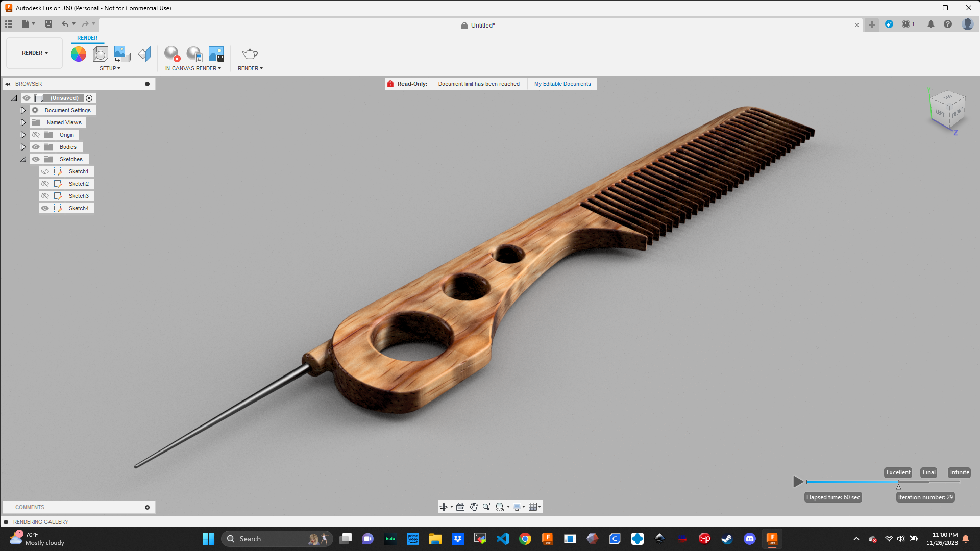Show Sketch1 using its eye icon
980x551 pixels.
45,171
